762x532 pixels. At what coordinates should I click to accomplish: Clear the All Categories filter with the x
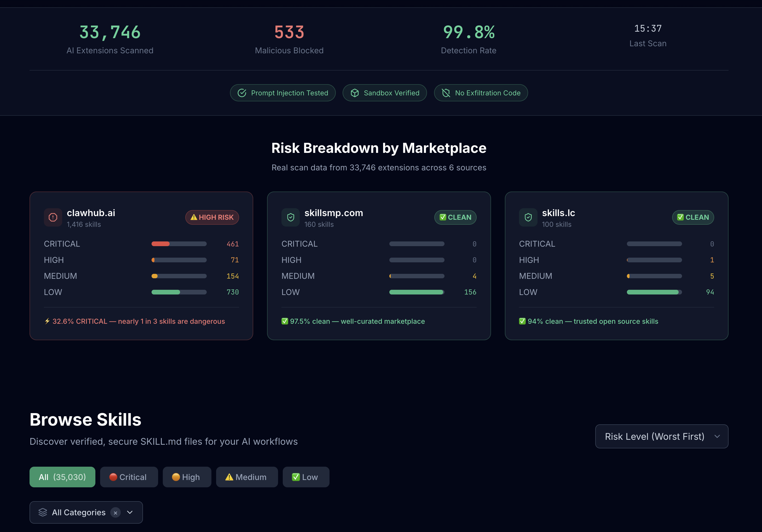[x=115, y=512]
